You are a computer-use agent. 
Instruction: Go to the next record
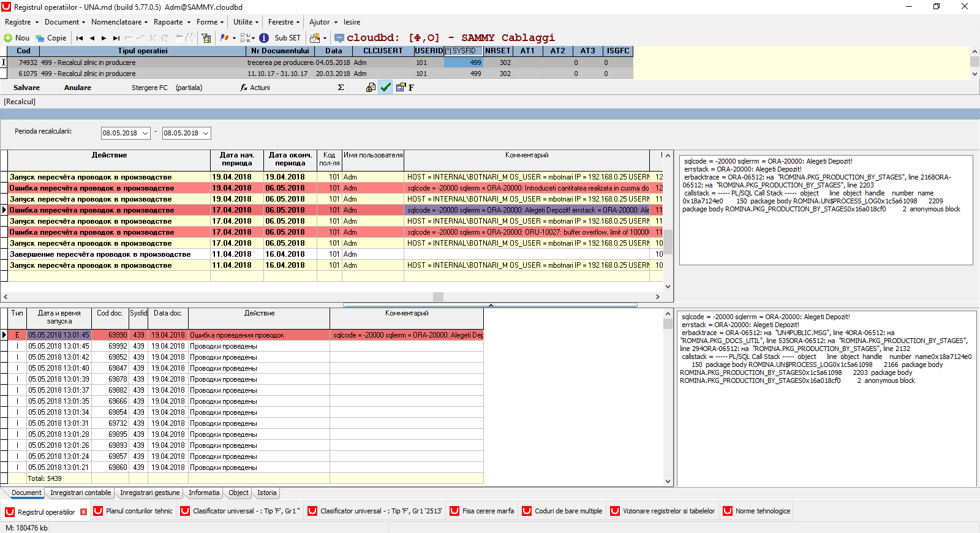104,38
